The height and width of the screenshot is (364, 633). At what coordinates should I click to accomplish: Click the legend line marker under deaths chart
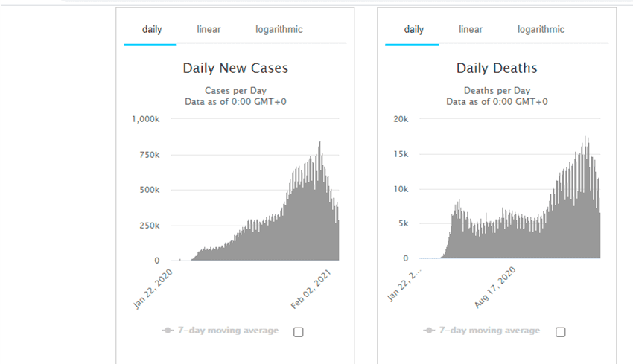429,331
